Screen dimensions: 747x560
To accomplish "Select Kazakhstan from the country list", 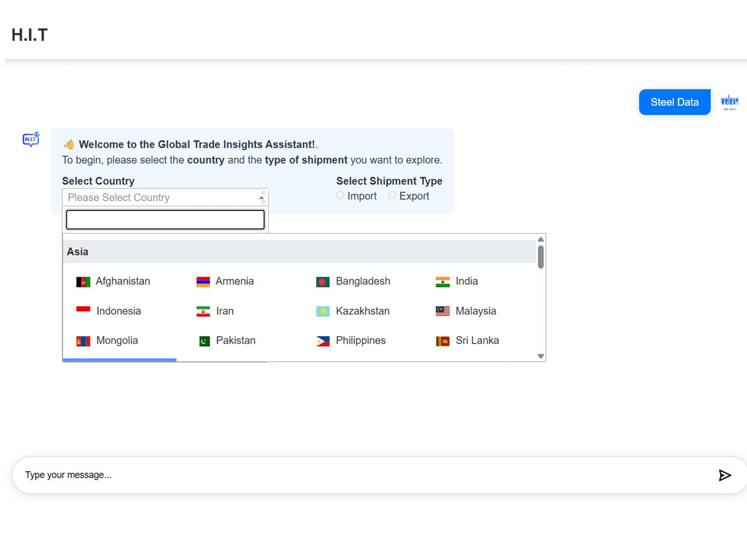I will point(363,311).
